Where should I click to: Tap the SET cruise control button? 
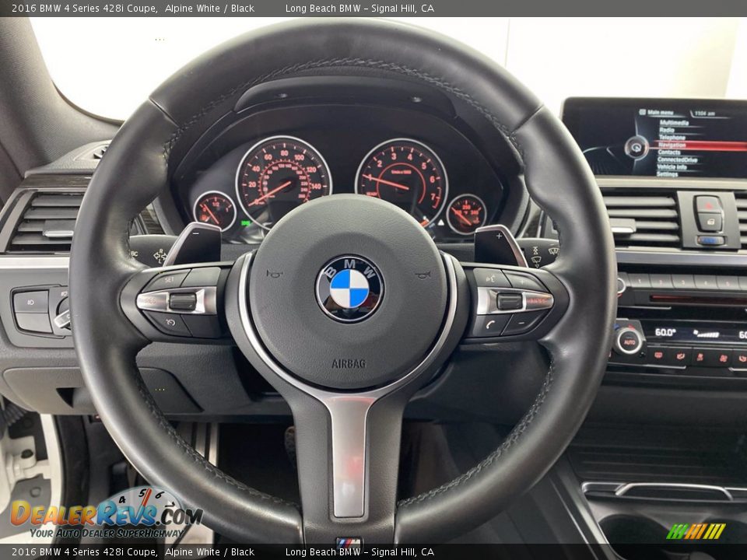pyautogui.click(x=169, y=281)
